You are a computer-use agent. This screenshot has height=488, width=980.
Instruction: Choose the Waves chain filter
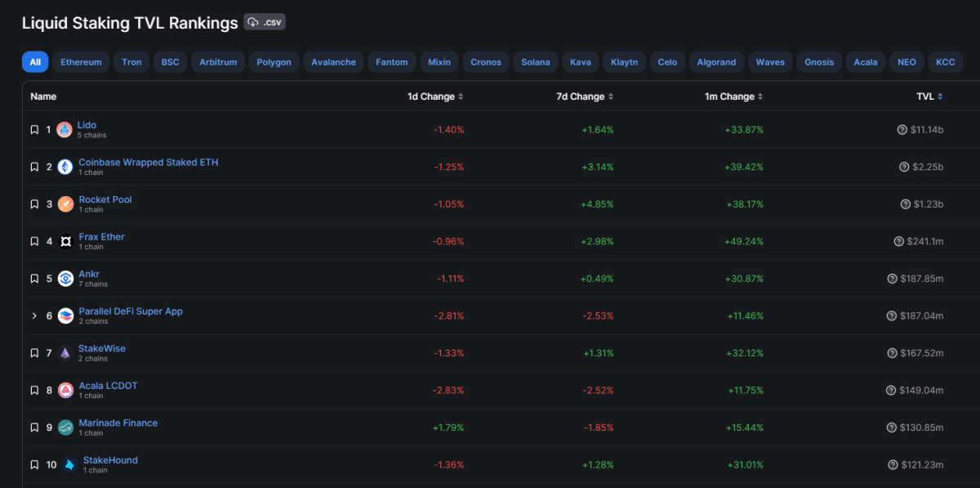coord(770,62)
